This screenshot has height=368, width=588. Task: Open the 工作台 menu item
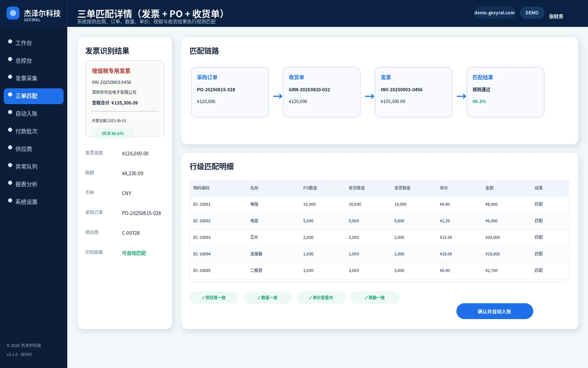tap(33, 43)
